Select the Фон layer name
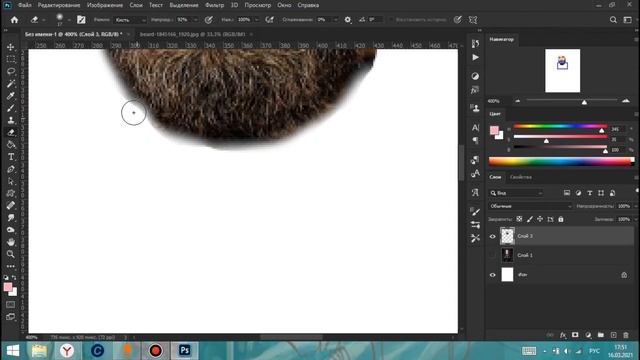Screen dimensions: 640x360 522,275
